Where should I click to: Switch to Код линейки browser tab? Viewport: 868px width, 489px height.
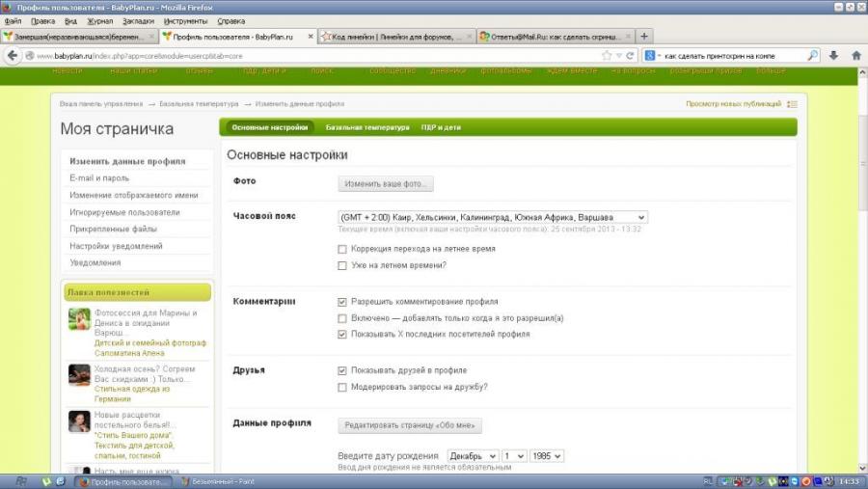pyautogui.click(x=396, y=37)
